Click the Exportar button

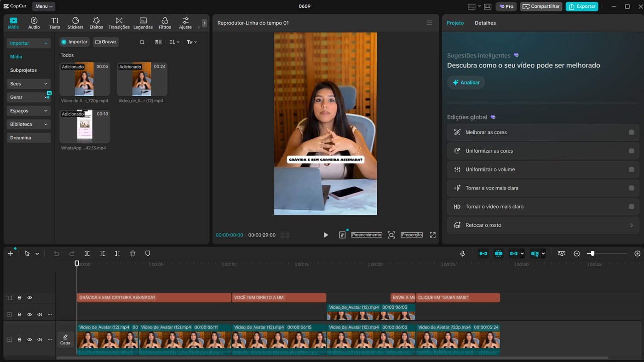[x=582, y=6]
